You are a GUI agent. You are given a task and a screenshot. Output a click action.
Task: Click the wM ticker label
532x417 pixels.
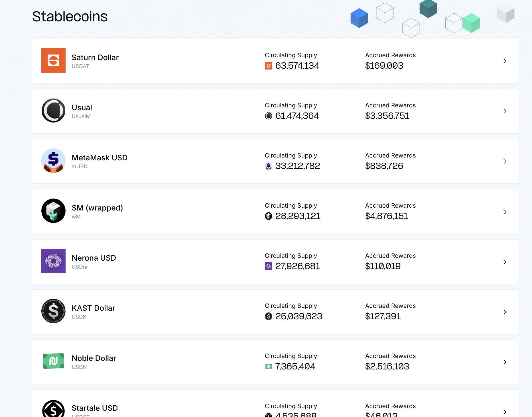pos(76,217)
